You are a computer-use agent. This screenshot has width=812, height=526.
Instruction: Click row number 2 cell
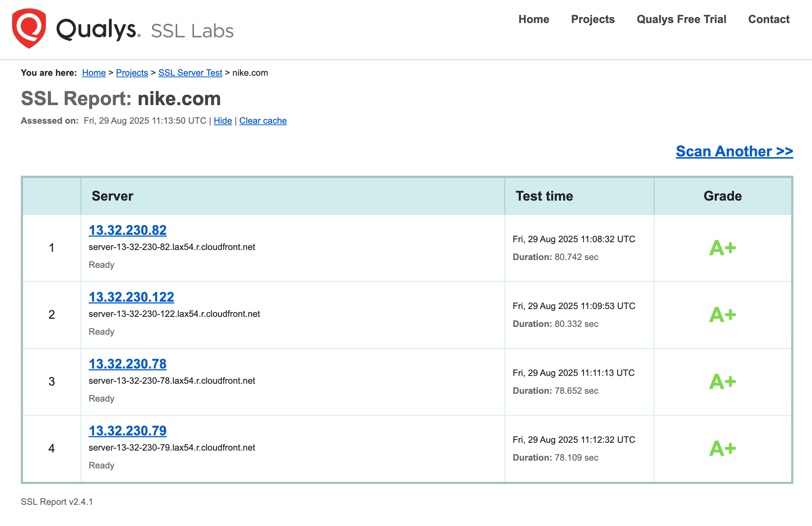tap(52, 315)
